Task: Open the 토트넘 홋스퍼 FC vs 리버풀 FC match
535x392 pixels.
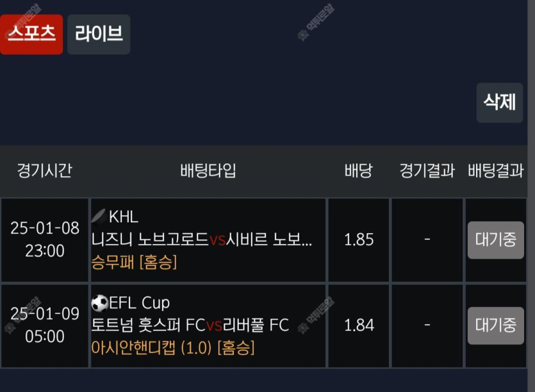Action: [190, 325]
